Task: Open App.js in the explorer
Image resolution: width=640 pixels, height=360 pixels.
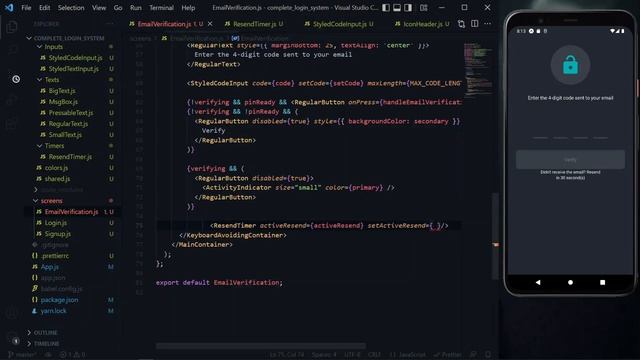Action: tap(49, 267)
